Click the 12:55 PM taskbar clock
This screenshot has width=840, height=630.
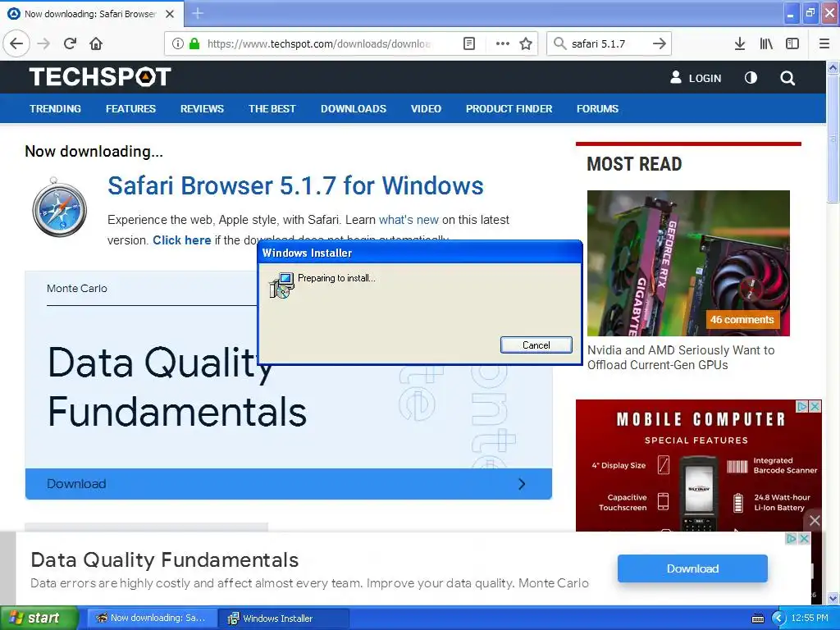coord(810,618)
